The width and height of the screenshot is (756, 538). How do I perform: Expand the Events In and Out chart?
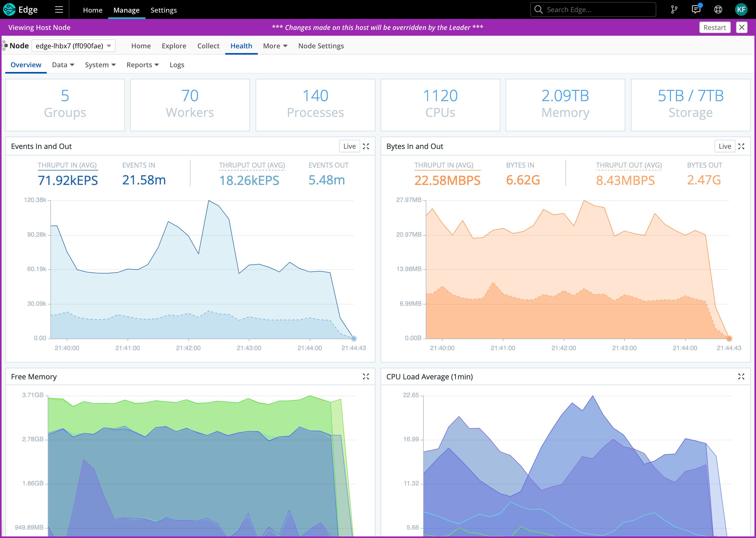(x=366, y=146)
